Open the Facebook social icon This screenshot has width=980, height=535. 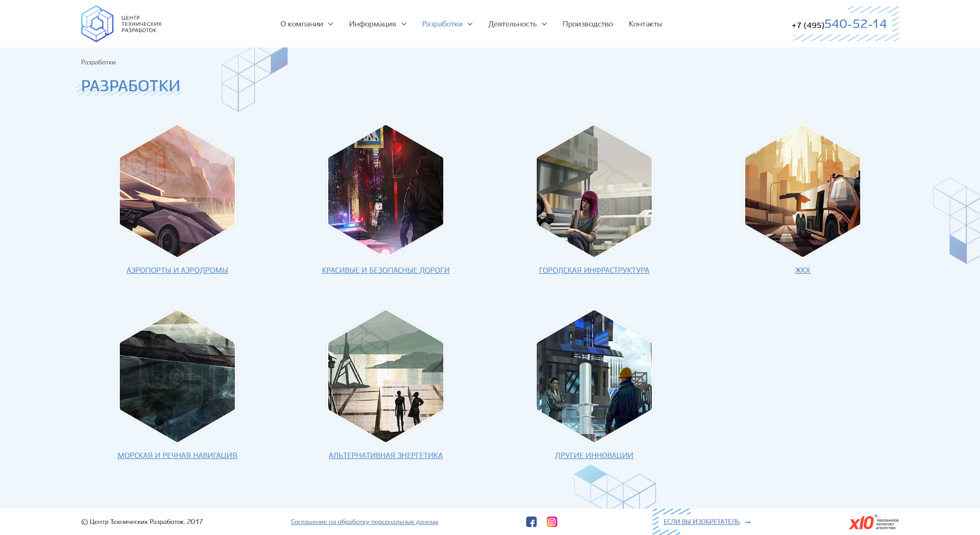531,522
